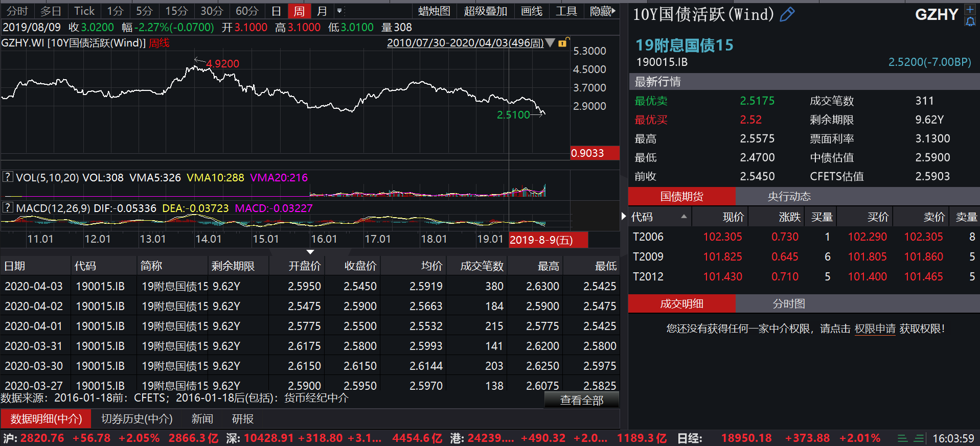This screenshot has height=446, width=980.
Task: Click the 权限申请 link
Action: [x=875, y=328]
